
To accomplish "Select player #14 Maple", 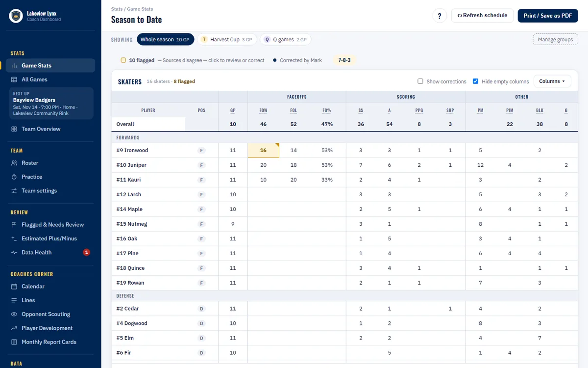I will click(129, 210).
